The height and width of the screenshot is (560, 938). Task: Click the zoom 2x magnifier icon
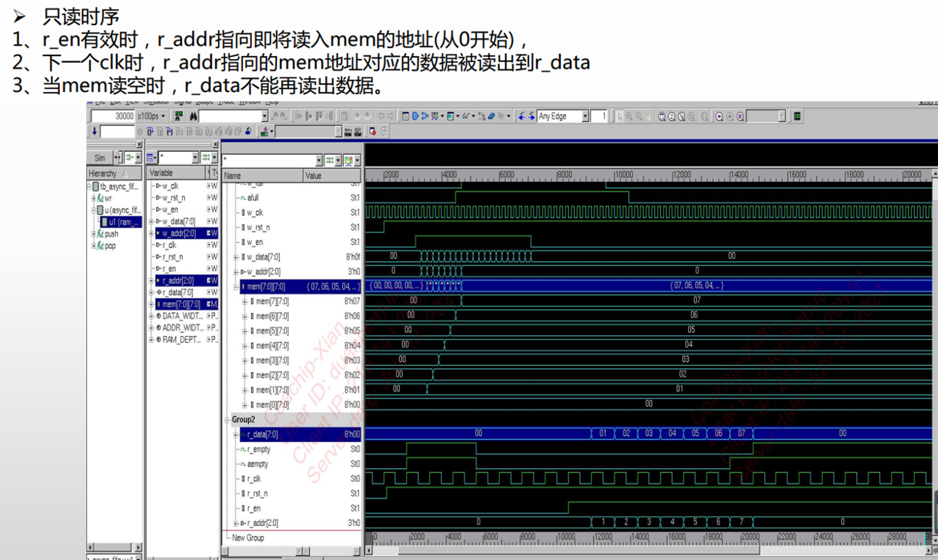(672, 116)
